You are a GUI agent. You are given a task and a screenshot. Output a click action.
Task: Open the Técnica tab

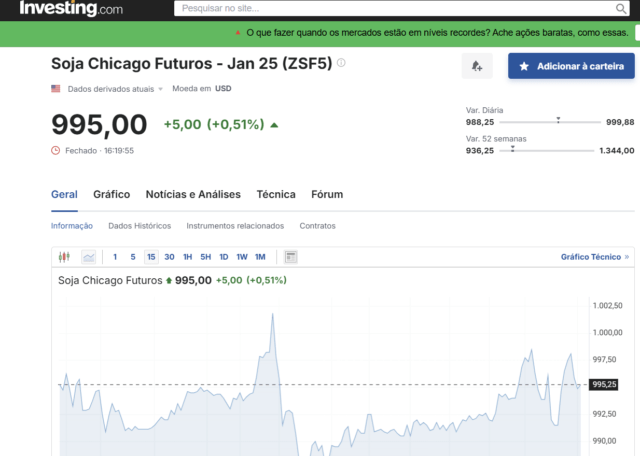click(x=276, y=194)
